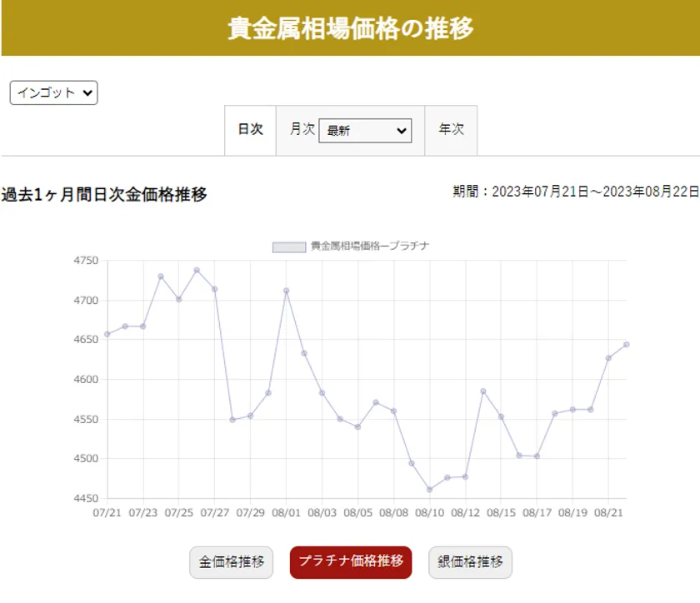Toggle the chart legend color box
Image resolution: width=700 pixels, height=603 pixels.
289,247
